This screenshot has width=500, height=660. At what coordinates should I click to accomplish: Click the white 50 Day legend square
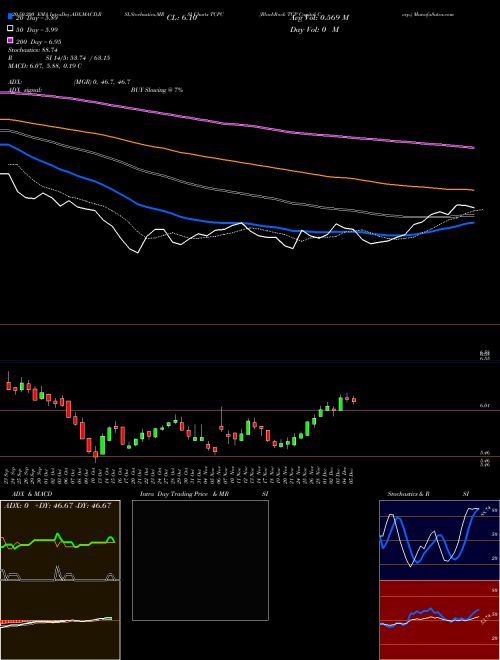tap(10, 29)
